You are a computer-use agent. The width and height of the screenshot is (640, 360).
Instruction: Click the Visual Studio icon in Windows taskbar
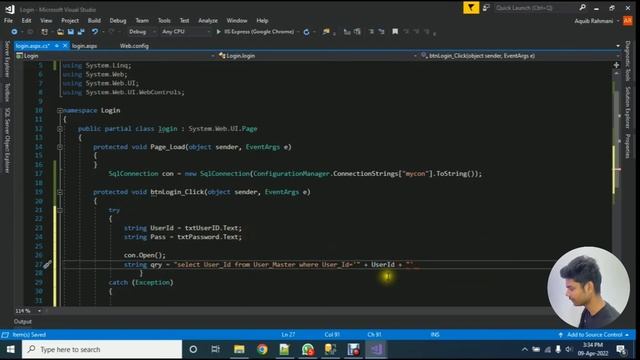[x=376, y=349]
